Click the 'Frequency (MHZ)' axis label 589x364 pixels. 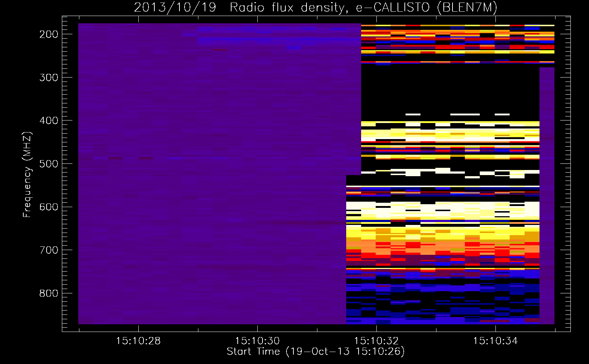27,175
